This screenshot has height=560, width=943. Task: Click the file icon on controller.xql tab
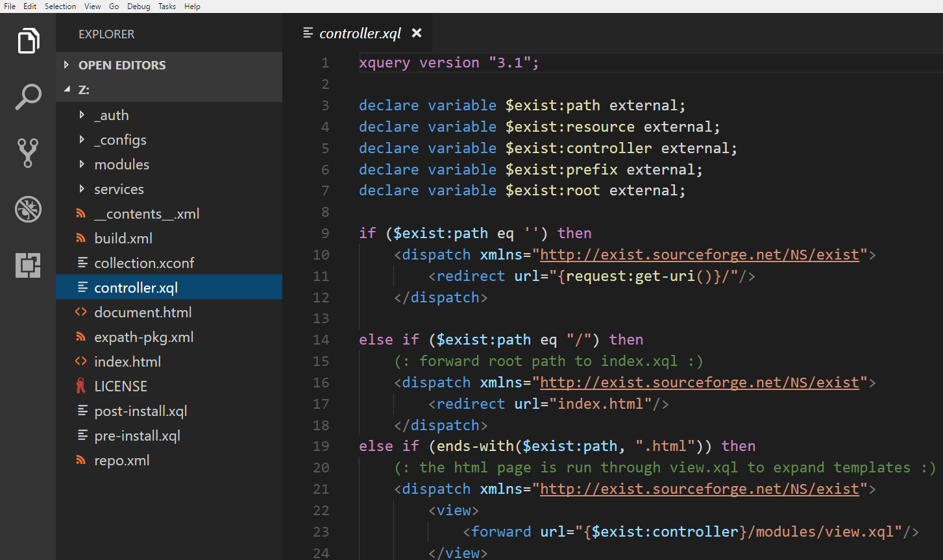(308, 33)
